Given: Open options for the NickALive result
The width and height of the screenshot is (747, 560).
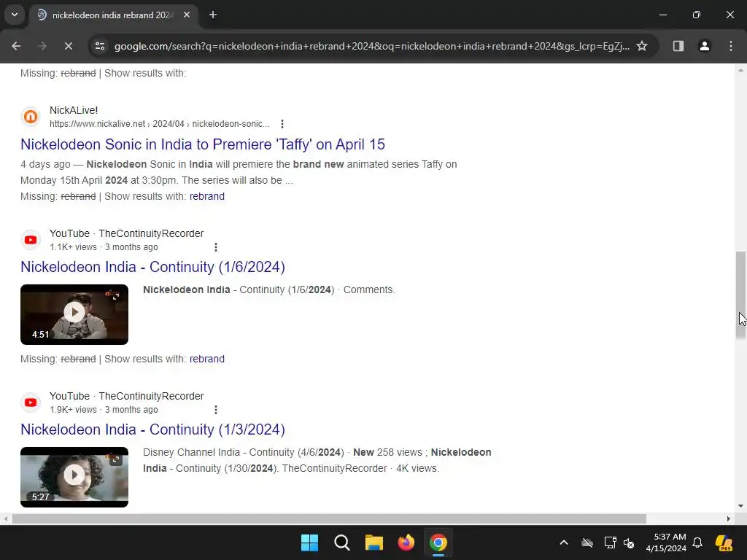Looking at the screenshot, I should 282,124.
